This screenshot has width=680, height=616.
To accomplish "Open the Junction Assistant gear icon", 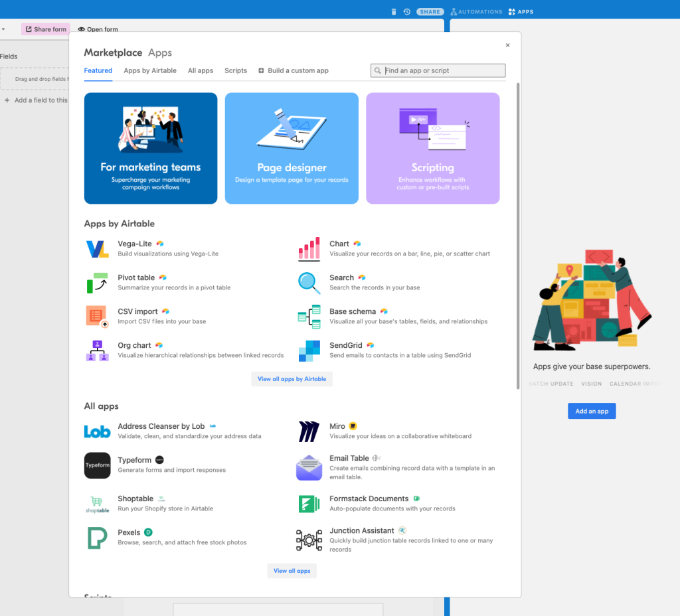I will pos(309,540).
